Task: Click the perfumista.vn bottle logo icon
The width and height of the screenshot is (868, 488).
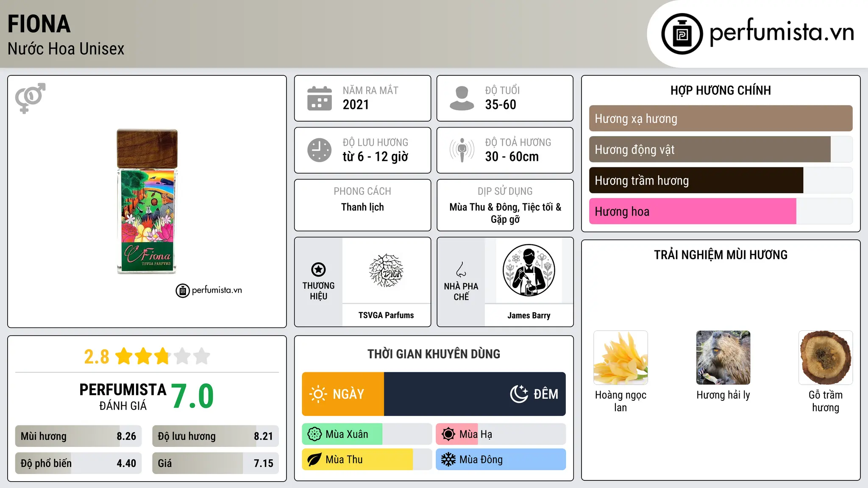Action: point(682,34)
